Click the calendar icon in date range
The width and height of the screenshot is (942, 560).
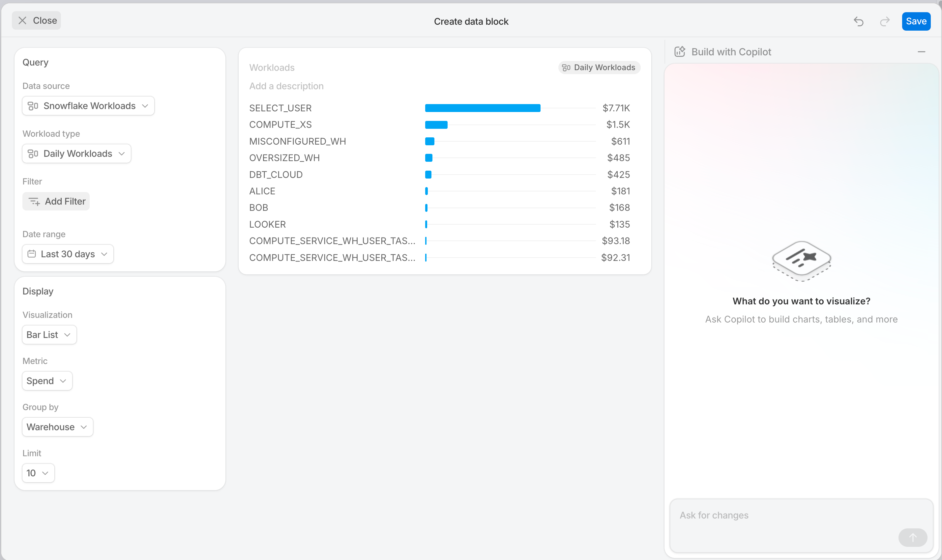[32, 254]
